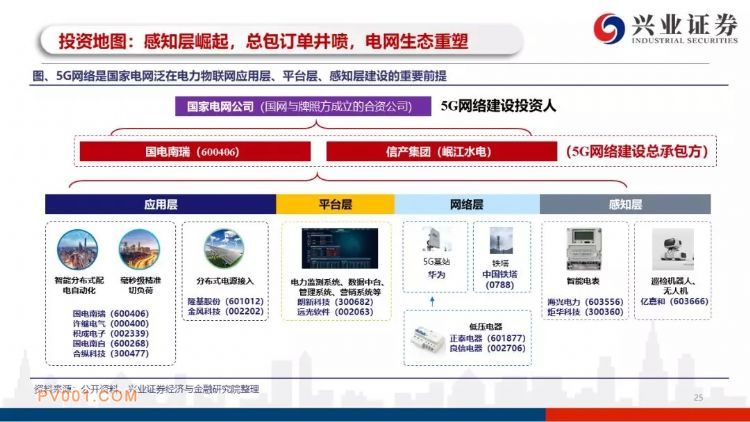750x422 pixels.
Task: Click 远光软件 (002063) stock entry
Action: pos(335,312)
